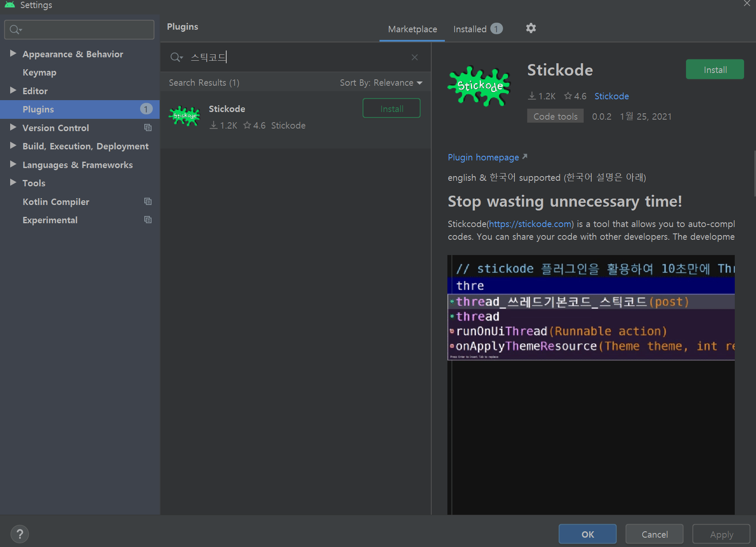Click the Stickode logo in results list
This screenshot has width=756, height=547.
pyautogui.click(x=184, y=116)
